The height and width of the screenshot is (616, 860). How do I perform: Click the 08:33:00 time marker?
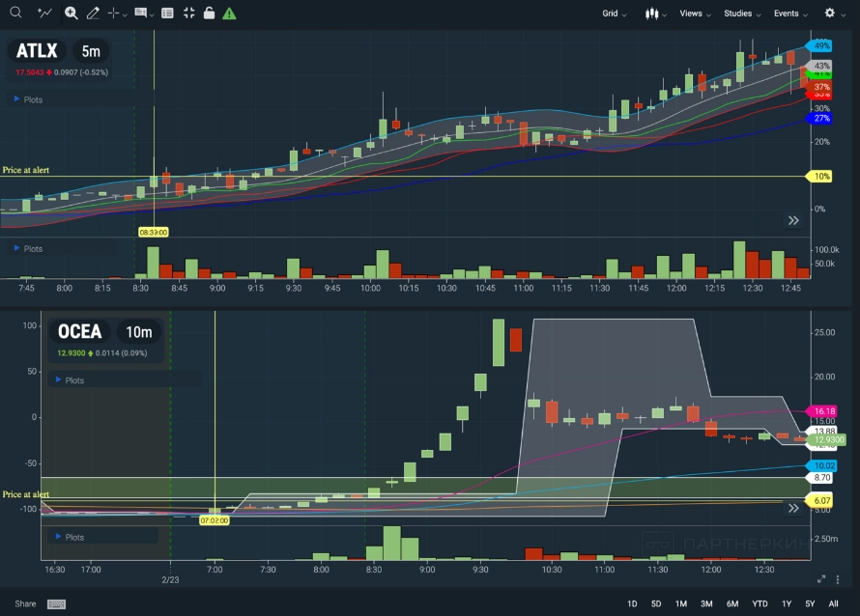[153, 232]
